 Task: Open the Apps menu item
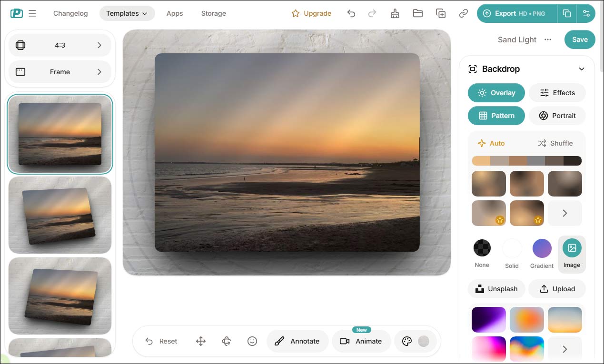coord(174,13)
